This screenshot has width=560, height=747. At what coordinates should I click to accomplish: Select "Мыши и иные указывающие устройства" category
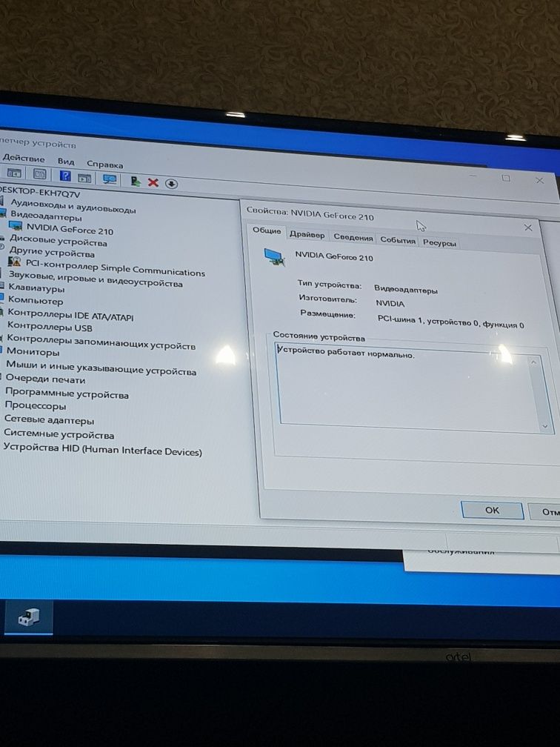coord(101,368)
